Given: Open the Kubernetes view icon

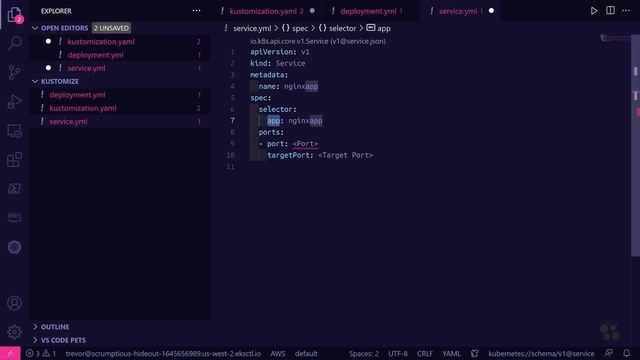Looking at the screenshot, I should click(x=14, y=247).
